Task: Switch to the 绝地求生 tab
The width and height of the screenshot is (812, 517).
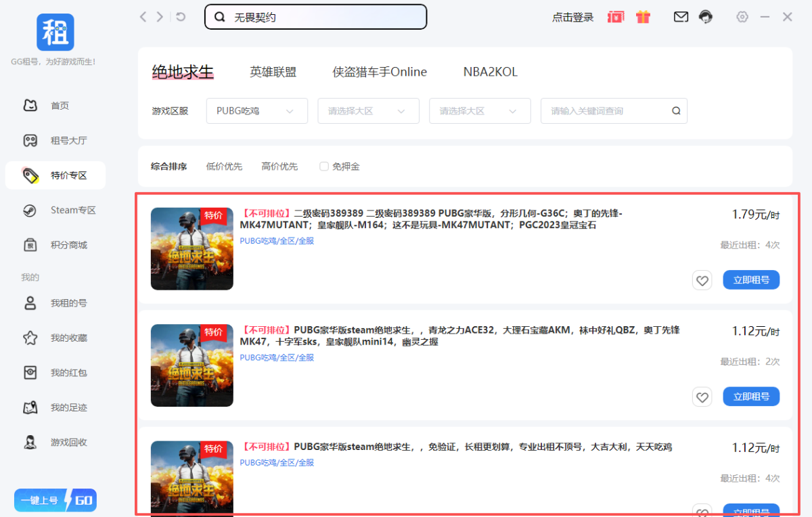Action: 183,72
